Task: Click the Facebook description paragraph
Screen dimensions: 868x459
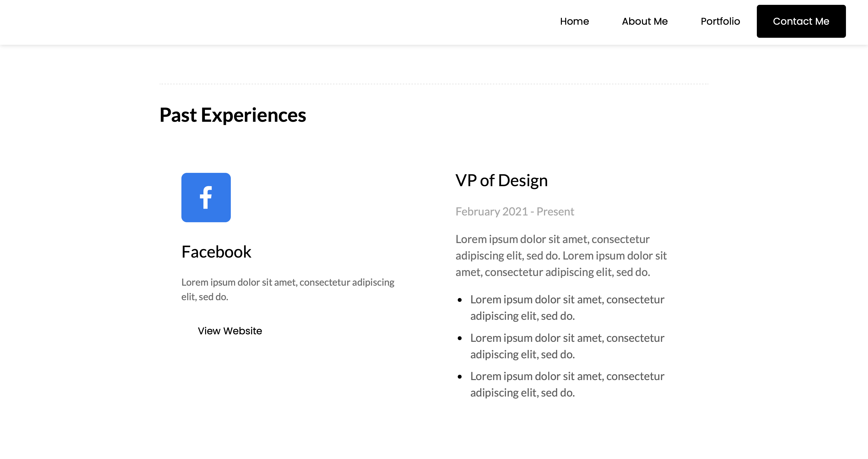Action: (x=287, y=290)
